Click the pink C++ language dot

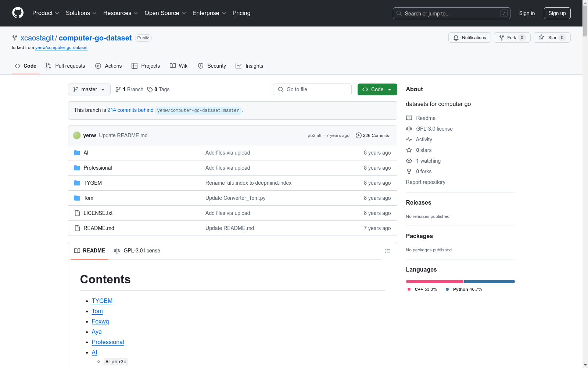[x=409, y=289]
